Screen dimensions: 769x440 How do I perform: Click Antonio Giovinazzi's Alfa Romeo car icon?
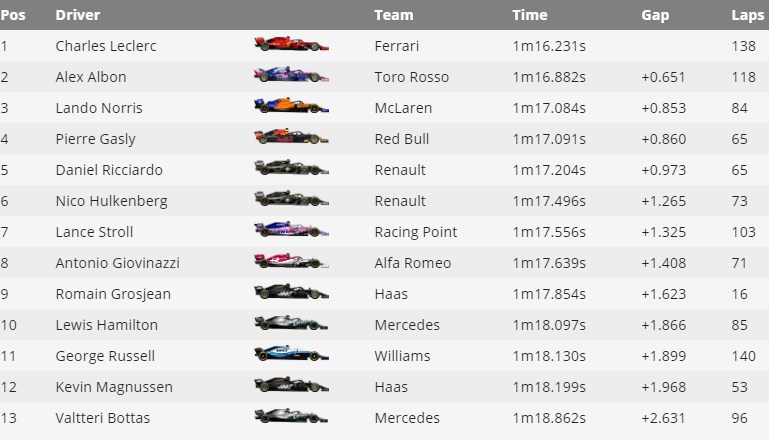[291, 262]
